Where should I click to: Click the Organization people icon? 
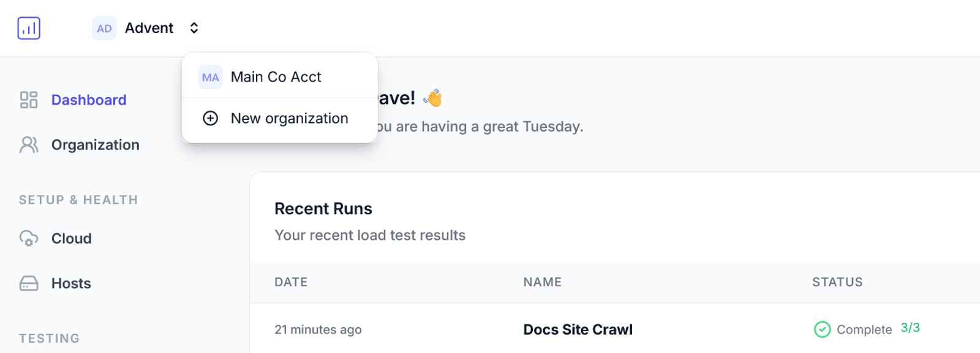pos(28,144)
